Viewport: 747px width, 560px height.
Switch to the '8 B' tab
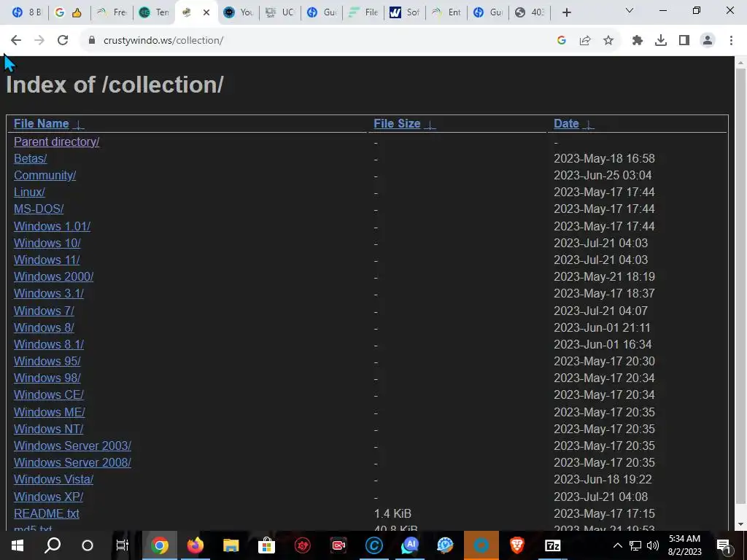tap(27, 12)
